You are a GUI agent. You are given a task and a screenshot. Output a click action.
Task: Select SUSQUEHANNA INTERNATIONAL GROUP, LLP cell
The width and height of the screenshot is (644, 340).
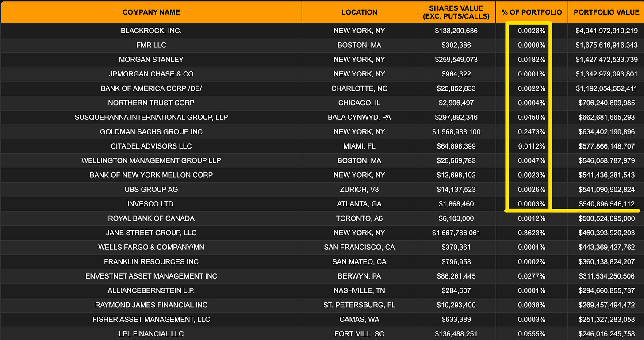pos(151,117)
